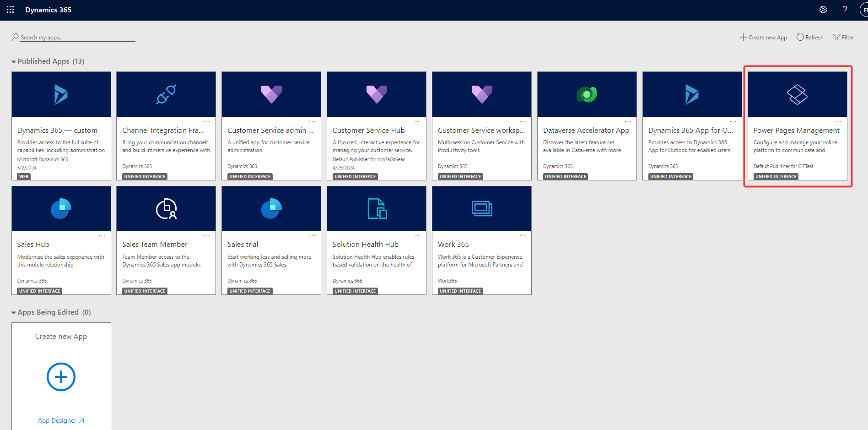Click the Work 365 screens icon
Image resolution: width=868 pixels, height=430 pixels.
(482, 209)
